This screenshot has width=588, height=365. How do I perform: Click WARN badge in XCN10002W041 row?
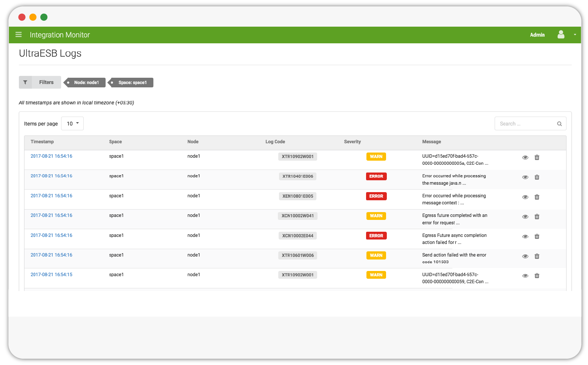pyautogui.click(x=376, y=216)
